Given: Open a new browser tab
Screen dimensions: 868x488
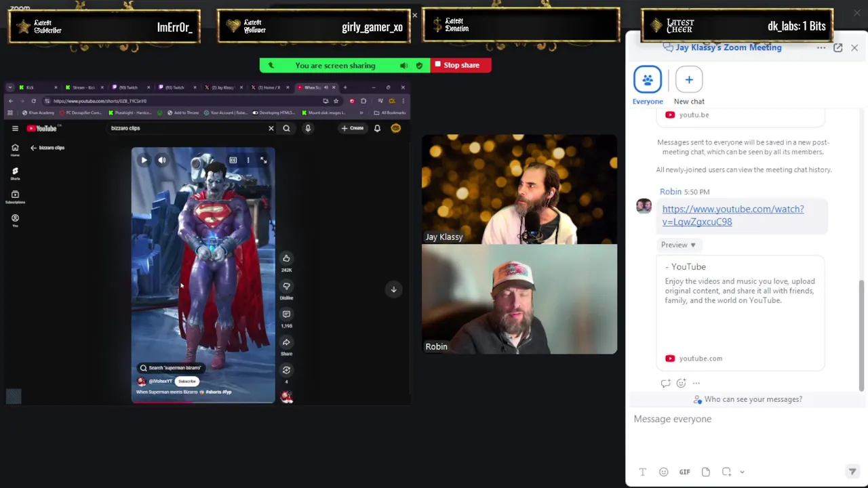Looking at the screenshot, I should tap(344, 87).
